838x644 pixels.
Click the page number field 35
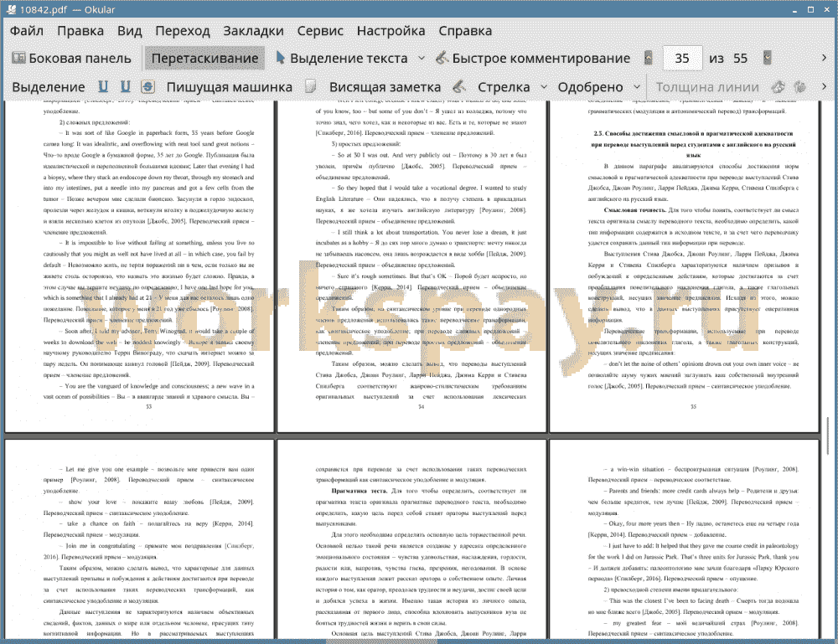pyautogui.click(x=682, y=59)
